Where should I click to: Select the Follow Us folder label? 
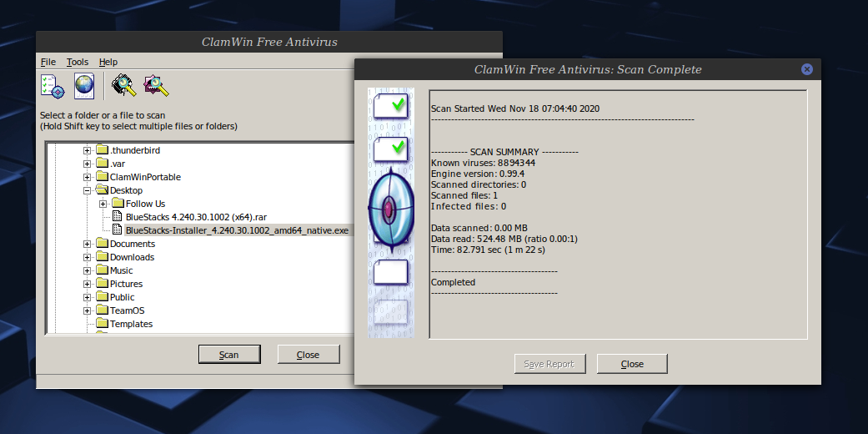point(145,204)
